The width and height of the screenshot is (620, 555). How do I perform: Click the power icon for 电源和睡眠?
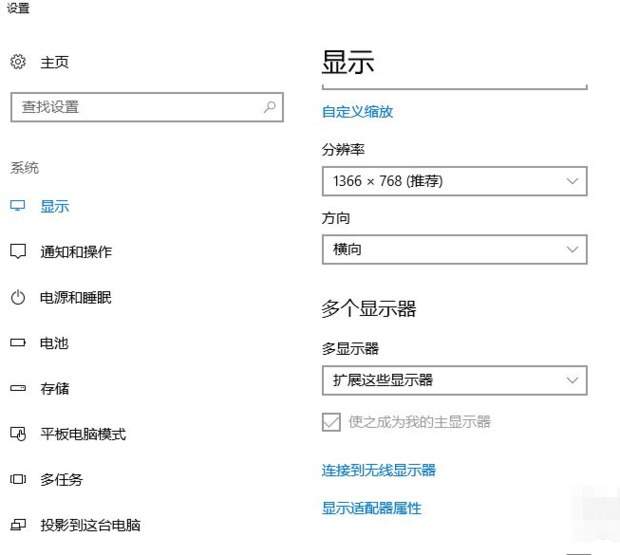18,297
